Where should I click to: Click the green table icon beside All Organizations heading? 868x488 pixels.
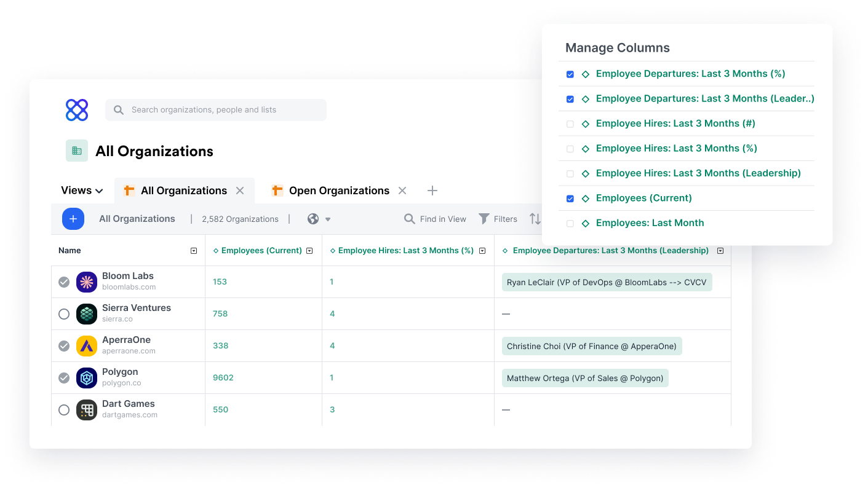76,151
